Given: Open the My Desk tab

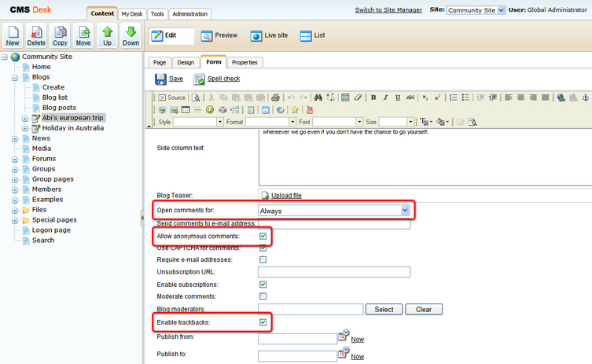Looking at the screenshot, I should (x=131, y=13).
